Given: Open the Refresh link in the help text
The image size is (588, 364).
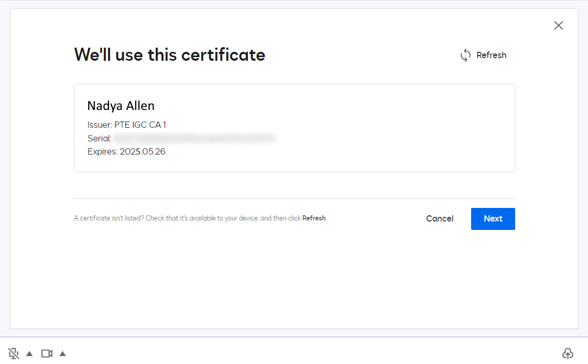Looking at the screenshot, I should coord(314,218).
